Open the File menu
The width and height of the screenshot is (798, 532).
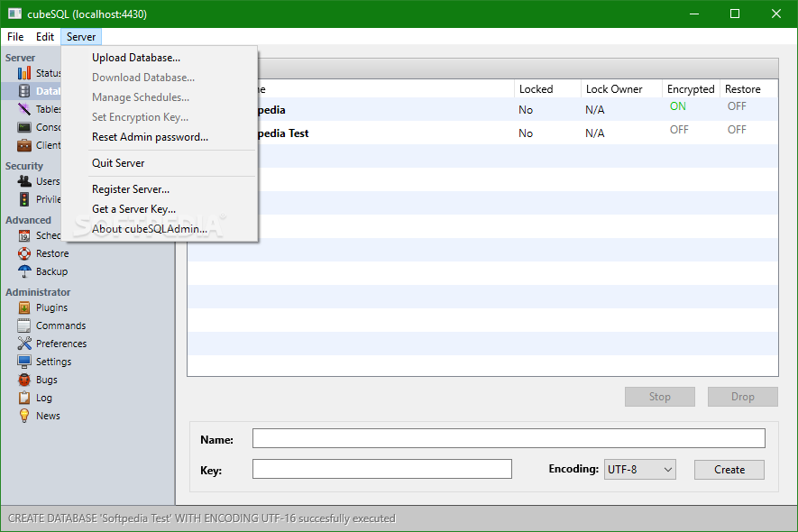(x=15, y=37)
